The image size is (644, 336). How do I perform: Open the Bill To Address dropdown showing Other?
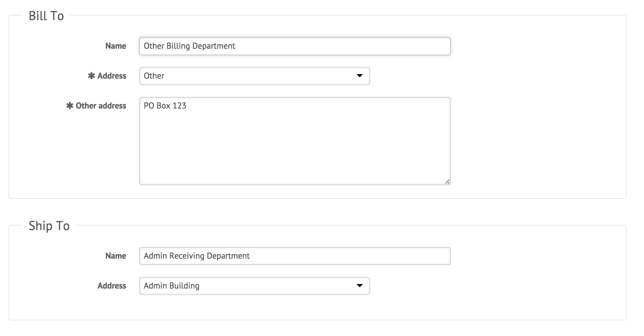[254, 76]
